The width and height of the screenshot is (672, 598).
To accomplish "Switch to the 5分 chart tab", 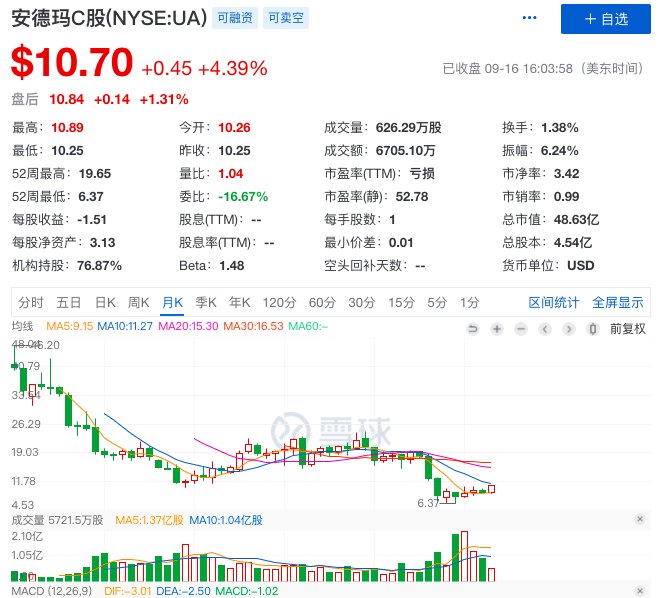I will pyautogui.click(x=437, y=303).
